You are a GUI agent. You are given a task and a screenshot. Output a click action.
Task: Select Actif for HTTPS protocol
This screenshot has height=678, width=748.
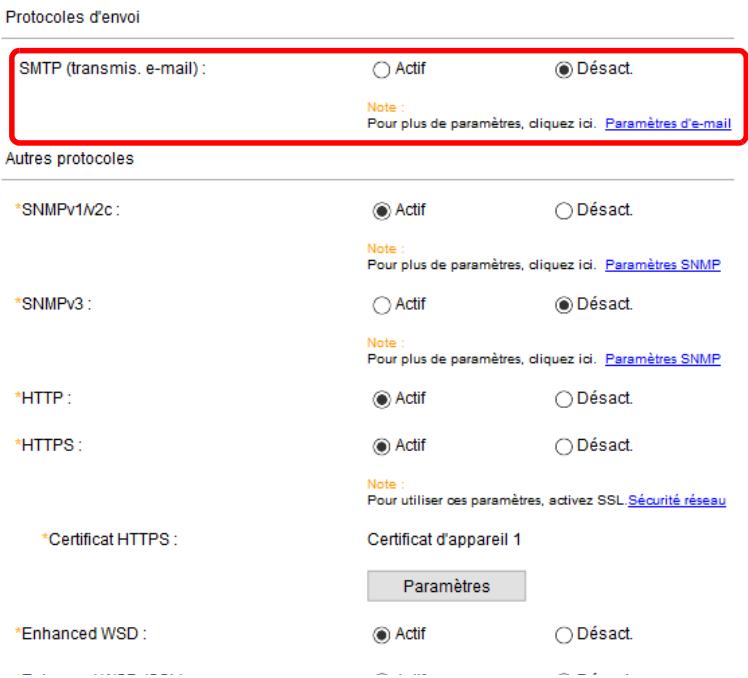click(381, 447)
